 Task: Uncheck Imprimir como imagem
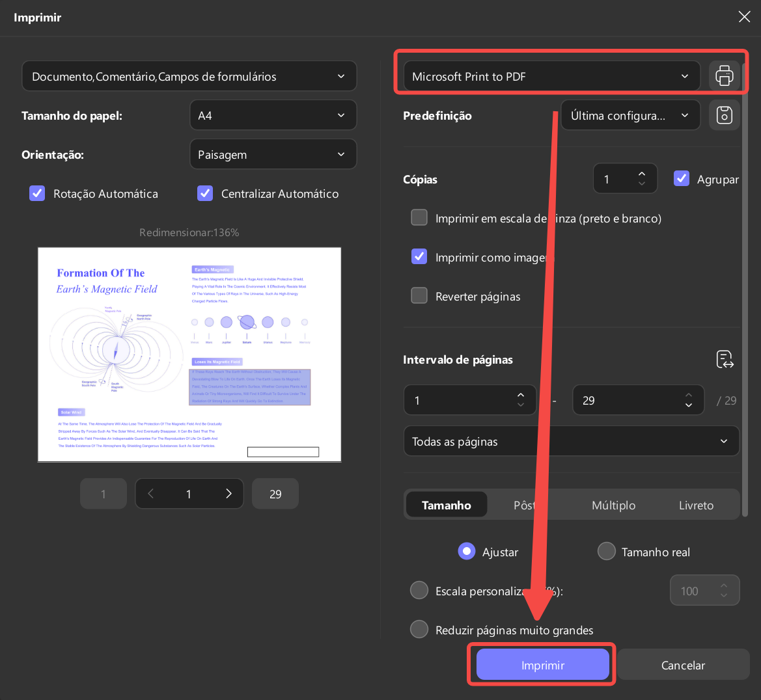click(419, 256)
